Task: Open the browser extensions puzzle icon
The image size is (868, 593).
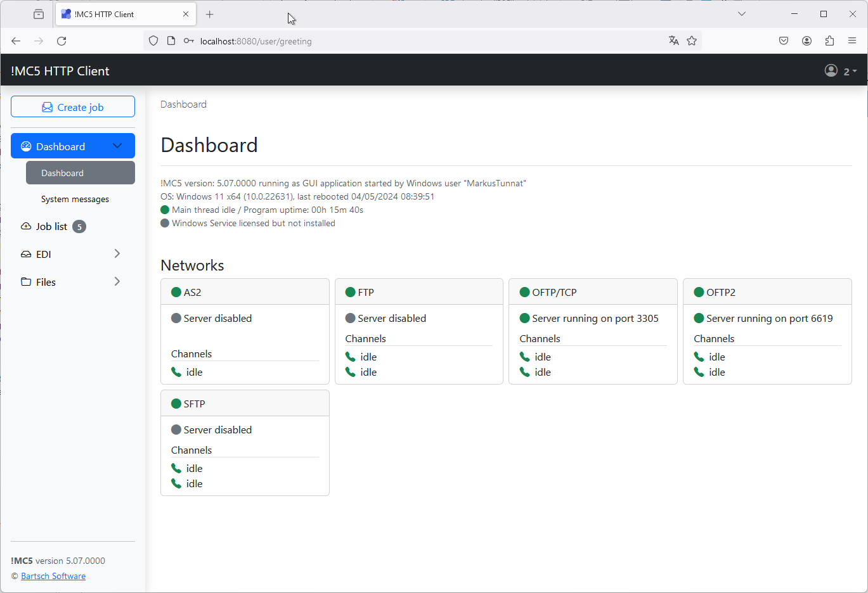Action: point(829,41)
